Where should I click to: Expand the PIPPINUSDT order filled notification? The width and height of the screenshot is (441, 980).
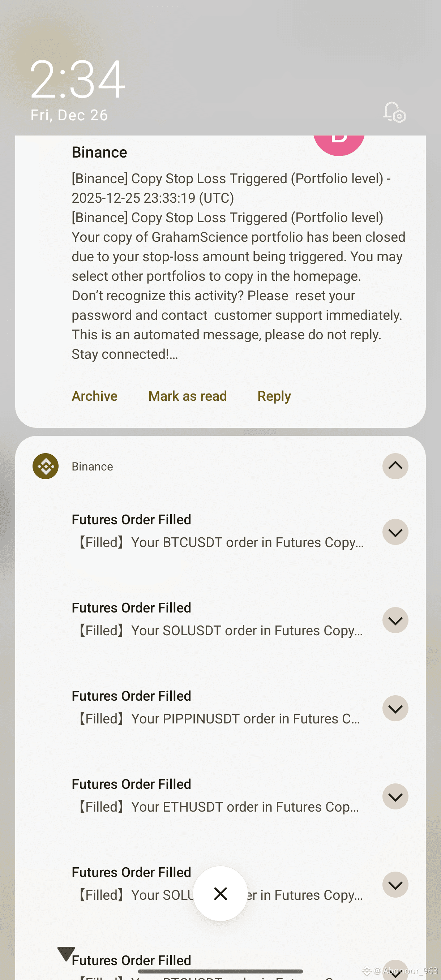click(x=395, y=708)
